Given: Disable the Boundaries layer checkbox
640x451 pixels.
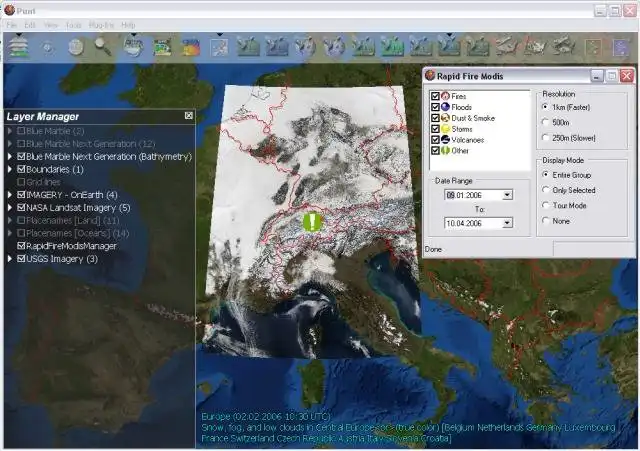Looking at the screenshot, I should (21, 169).
